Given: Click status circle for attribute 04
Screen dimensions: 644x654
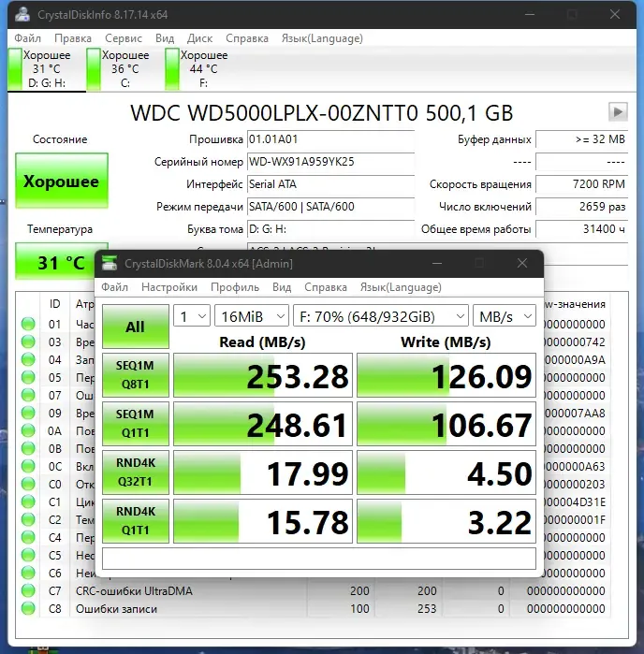Looking at the screenshot, I should click(x=28, y=359).
